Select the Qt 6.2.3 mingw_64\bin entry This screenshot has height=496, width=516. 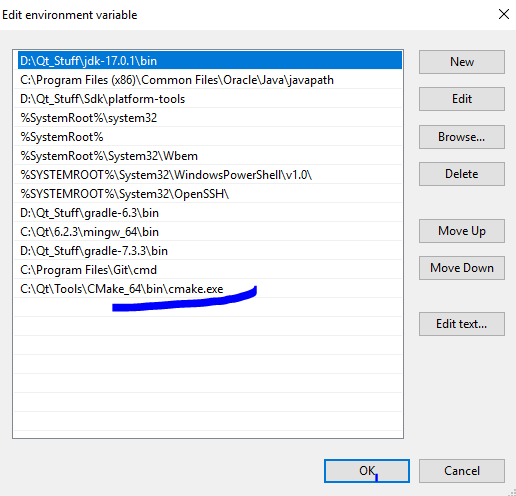pyautogui.click(x=210, y=232)
